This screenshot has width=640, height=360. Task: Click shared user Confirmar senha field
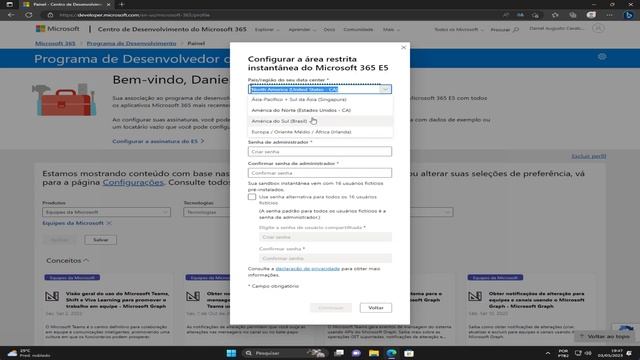point(325,258)
